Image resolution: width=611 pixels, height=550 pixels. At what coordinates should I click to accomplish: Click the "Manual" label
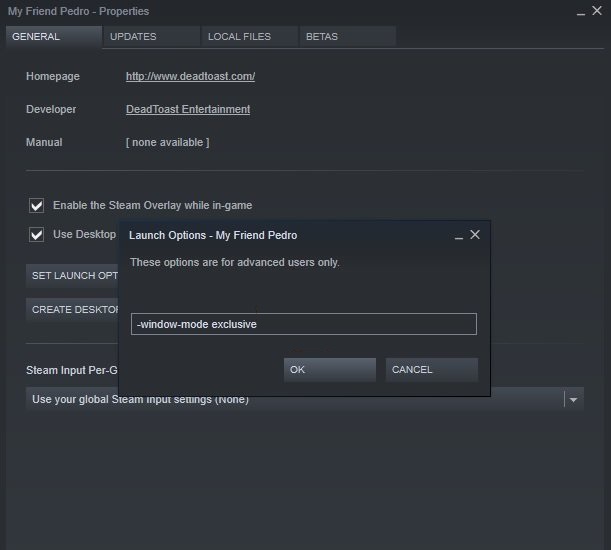point(44,143)
